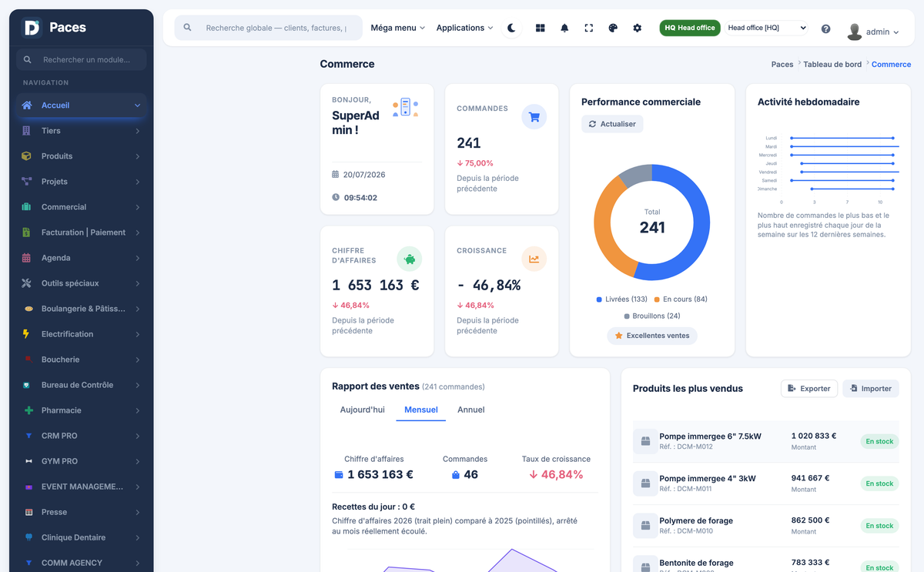Click the Clinique Dentaire tooth icon
The width and height of the screenshot is (924, 572).
pyautogui.click(x=28, y=537)
